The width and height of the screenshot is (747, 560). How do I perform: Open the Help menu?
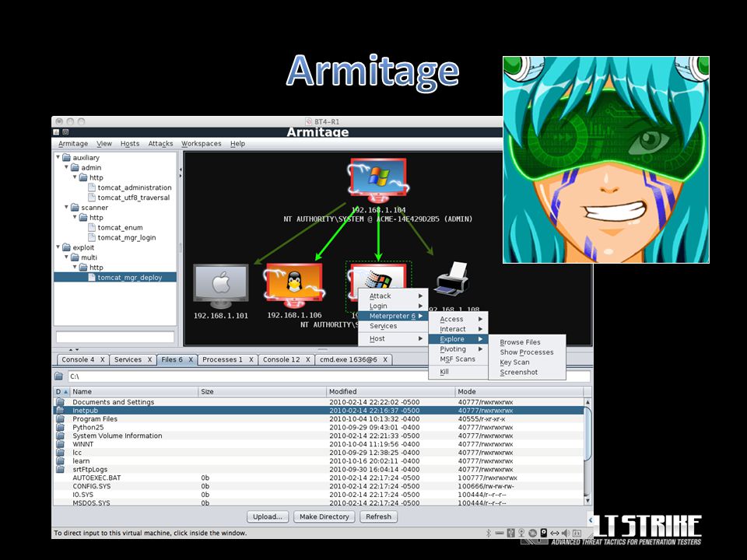point(238,144)
